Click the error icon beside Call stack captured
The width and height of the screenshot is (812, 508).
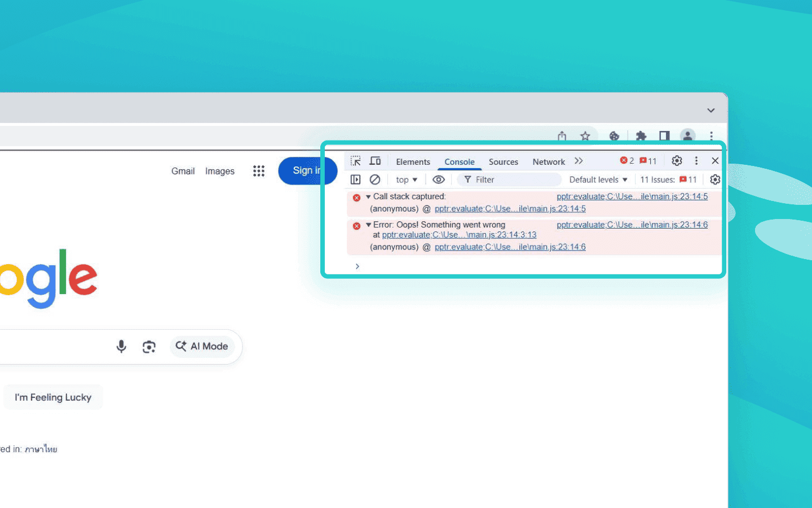pyautogui.click(x=356, y=198)
